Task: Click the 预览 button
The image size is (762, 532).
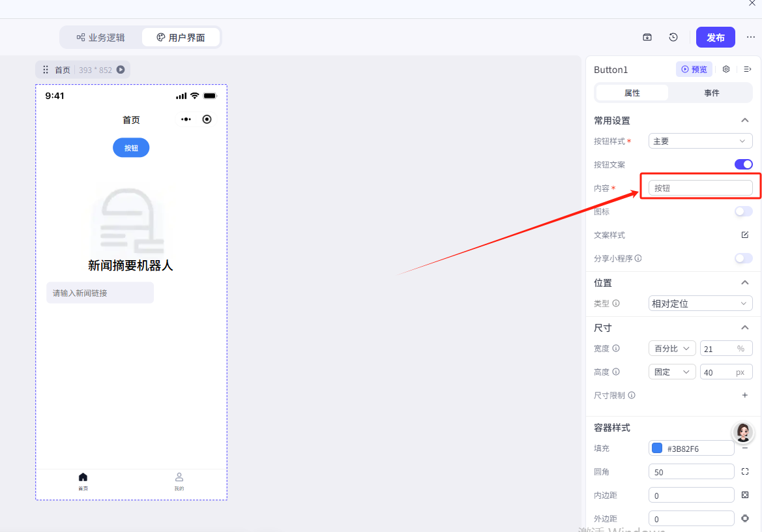Action: point(694,69)
